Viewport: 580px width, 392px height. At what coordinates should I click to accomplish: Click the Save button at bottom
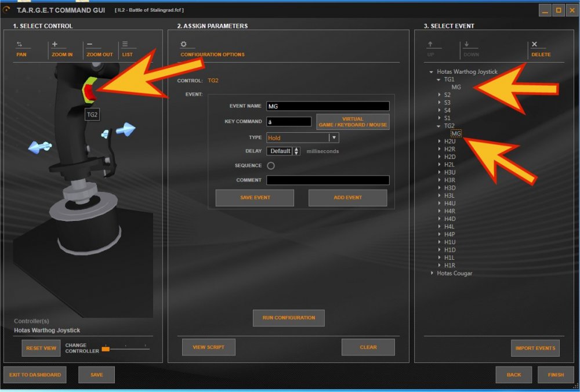[96, 375]
